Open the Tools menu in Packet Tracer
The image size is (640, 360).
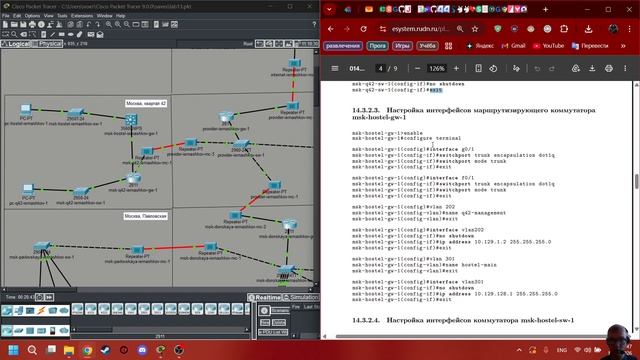click(x=62, y=16)
